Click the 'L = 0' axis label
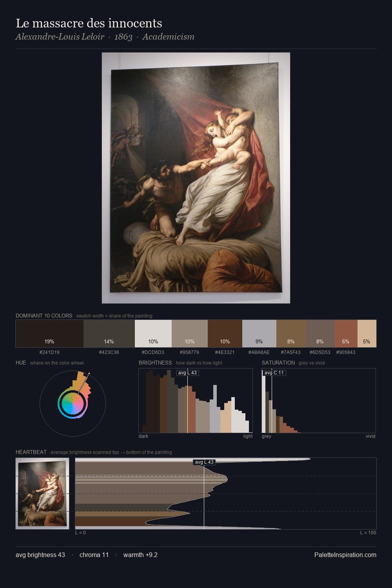The width and height of the screenshot is (392, 588). click(80, 533)
